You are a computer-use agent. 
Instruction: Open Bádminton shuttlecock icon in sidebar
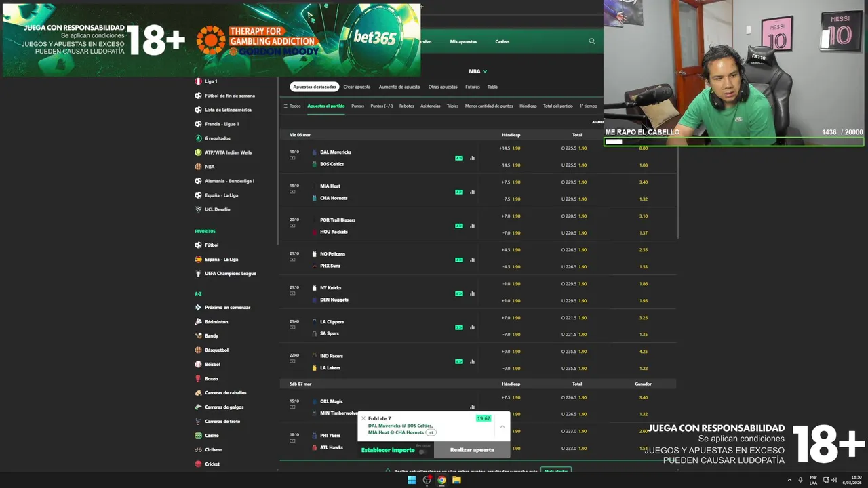click(x=198, y=321)
